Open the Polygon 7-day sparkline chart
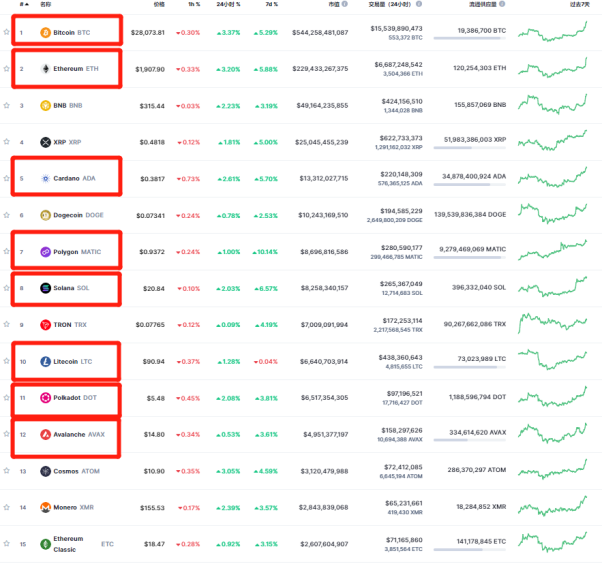Image resolution: width=602 pixels, height=564 pixels. pos(552,250)
